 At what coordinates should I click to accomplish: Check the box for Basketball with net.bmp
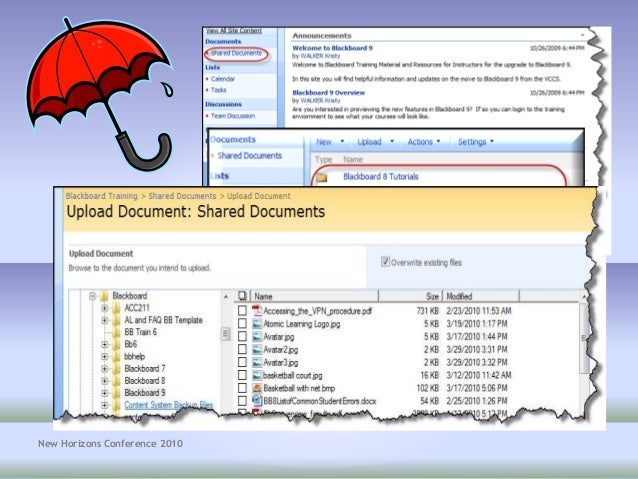point(242,388)
